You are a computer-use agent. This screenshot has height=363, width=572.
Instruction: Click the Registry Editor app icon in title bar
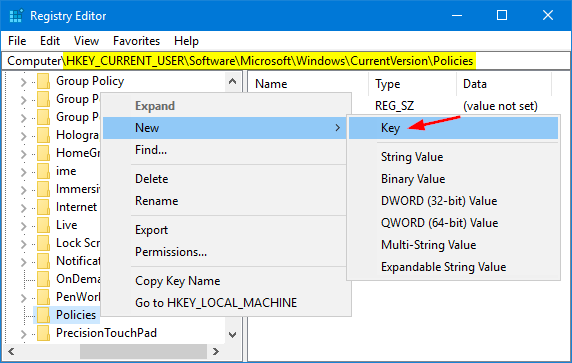pos(16,16)
